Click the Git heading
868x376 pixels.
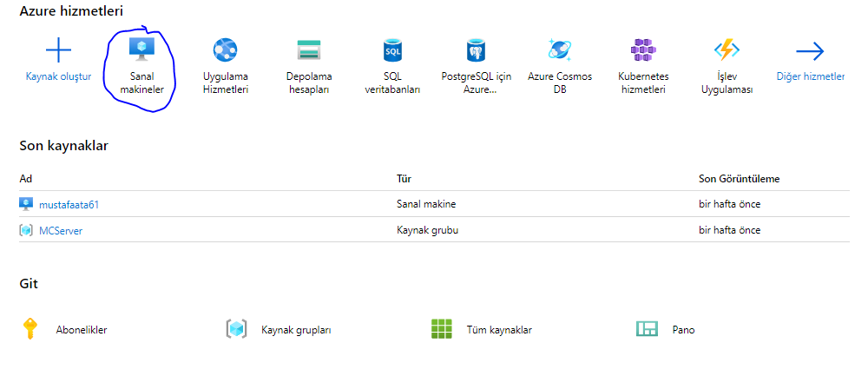tap(29, 284)
